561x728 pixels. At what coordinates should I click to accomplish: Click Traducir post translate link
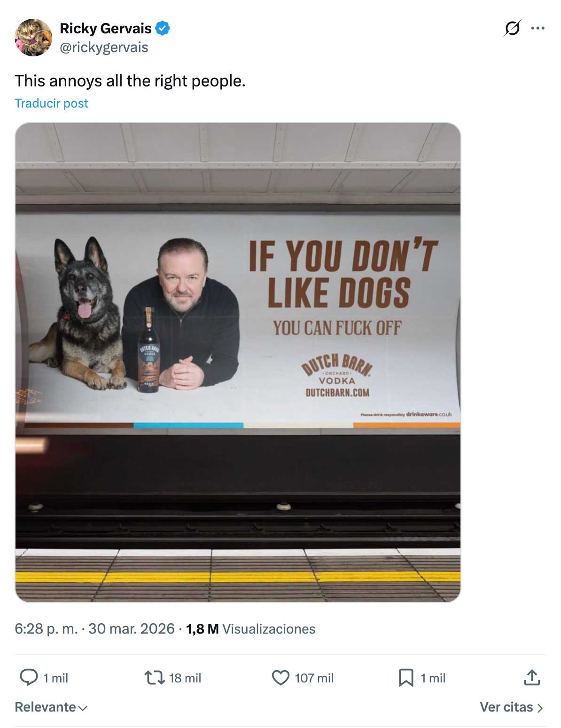click(51, 103)
